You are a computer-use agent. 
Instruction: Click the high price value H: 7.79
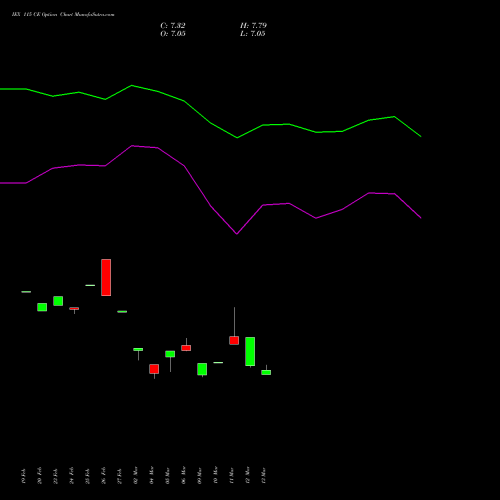click(253, 26)
